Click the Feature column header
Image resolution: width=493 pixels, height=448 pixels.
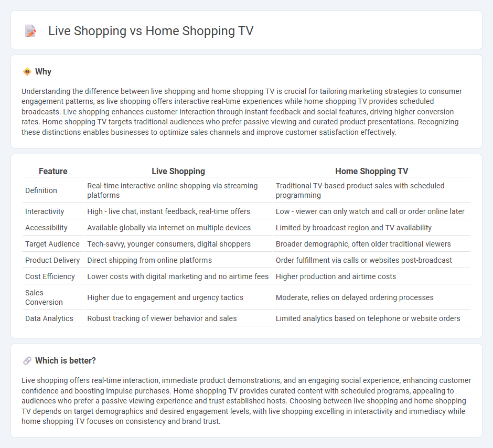pos(53,172)
